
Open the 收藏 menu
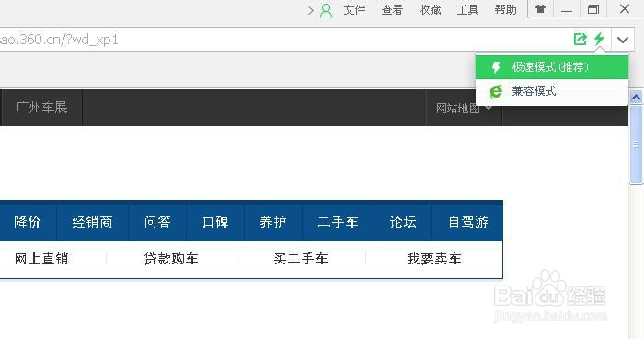(430, 10)
